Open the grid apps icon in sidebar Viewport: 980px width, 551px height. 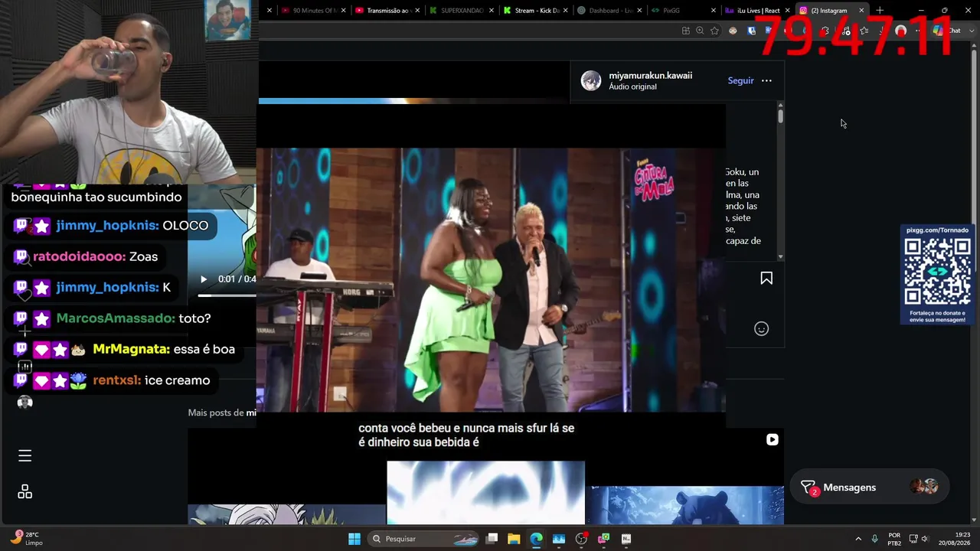click(x=24, y=491)
